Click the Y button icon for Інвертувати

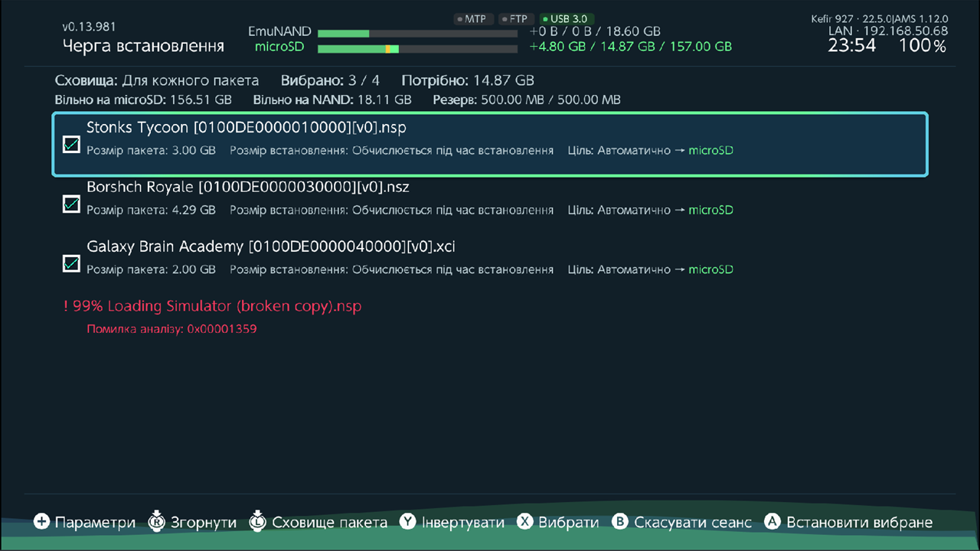tap(408, 522)
